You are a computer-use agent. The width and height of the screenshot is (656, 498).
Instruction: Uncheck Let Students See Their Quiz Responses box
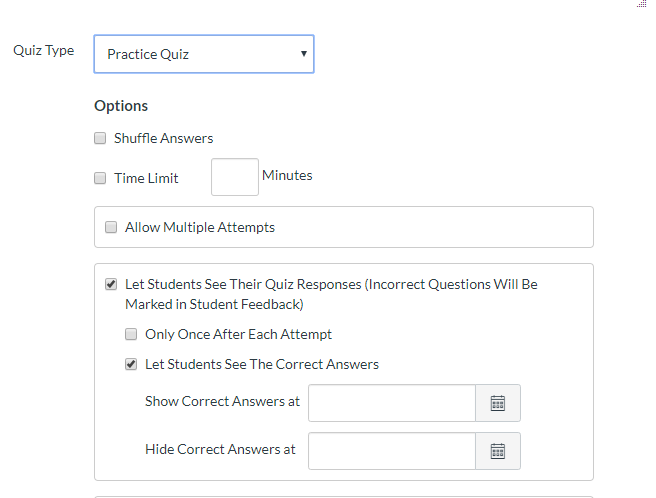pyautogui.click(x=111, y=285)
